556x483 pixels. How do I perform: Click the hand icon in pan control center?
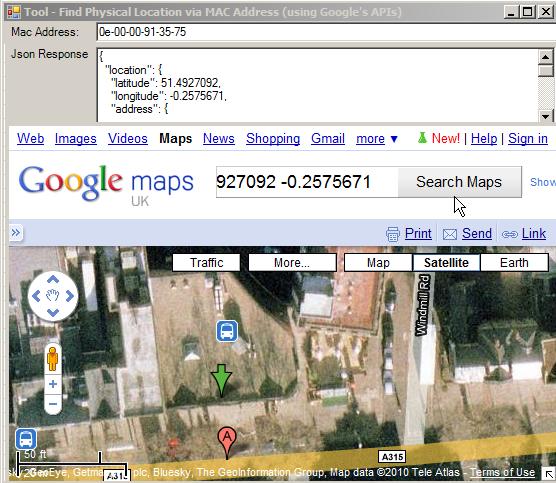coord(53,295)
